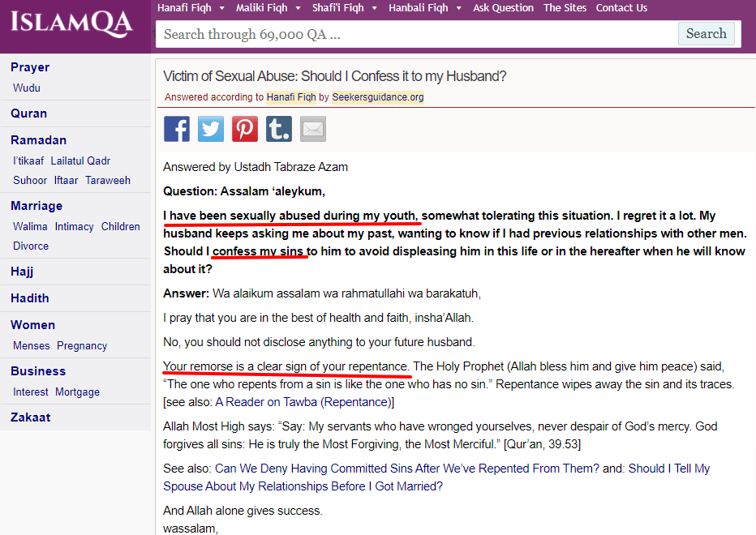Click the article title heading

(335, 76)
